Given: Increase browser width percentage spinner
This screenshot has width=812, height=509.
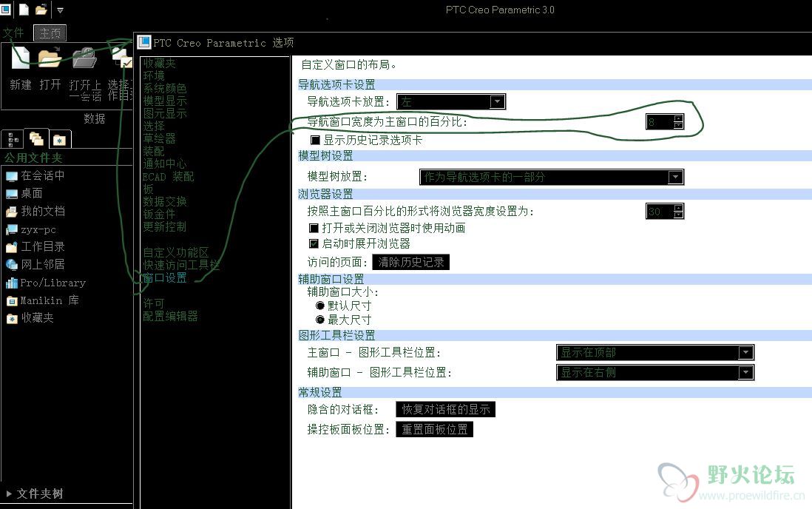Looking at the screenshot, I should click(678, 208).
